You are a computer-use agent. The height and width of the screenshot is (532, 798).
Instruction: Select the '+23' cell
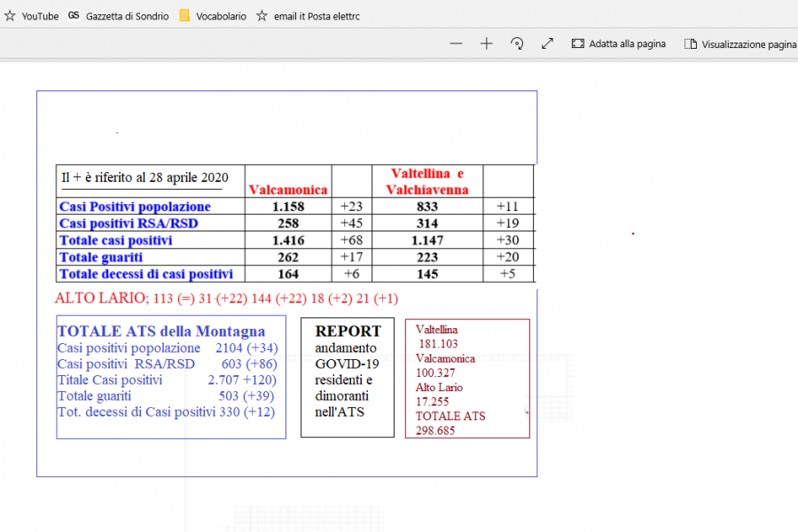[352, 207]
